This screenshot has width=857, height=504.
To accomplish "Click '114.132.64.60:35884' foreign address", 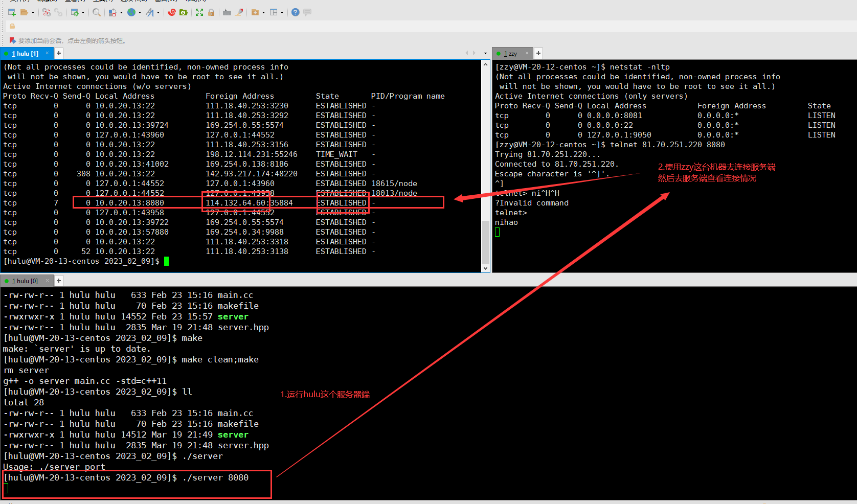I will point(249,203).
